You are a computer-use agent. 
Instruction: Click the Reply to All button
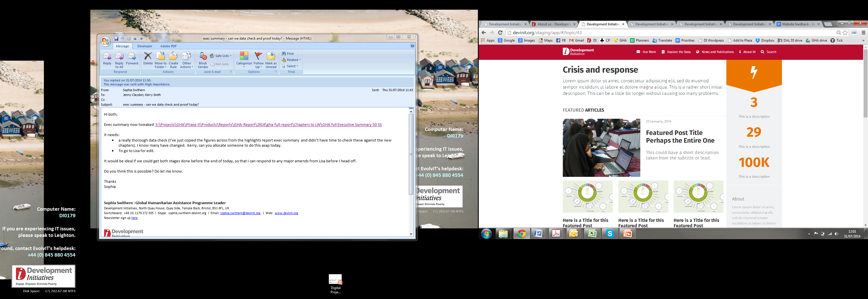(x=119, y=60)
